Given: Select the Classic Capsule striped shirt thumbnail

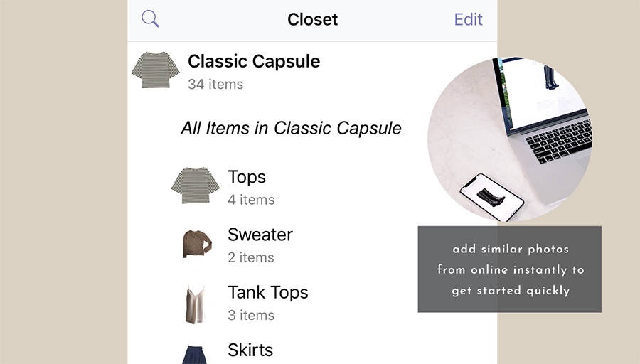Looking at the screenshot, I should pyautogui.click(x=156, y=70).
